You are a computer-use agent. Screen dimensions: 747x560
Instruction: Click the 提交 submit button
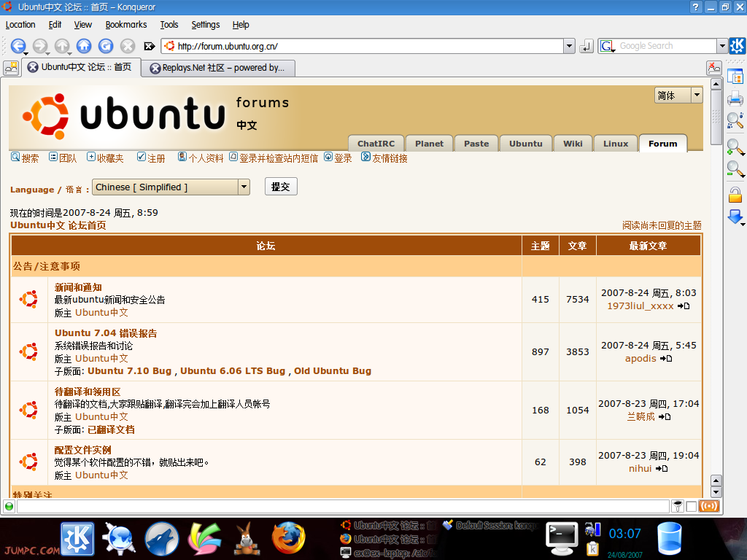281,187
